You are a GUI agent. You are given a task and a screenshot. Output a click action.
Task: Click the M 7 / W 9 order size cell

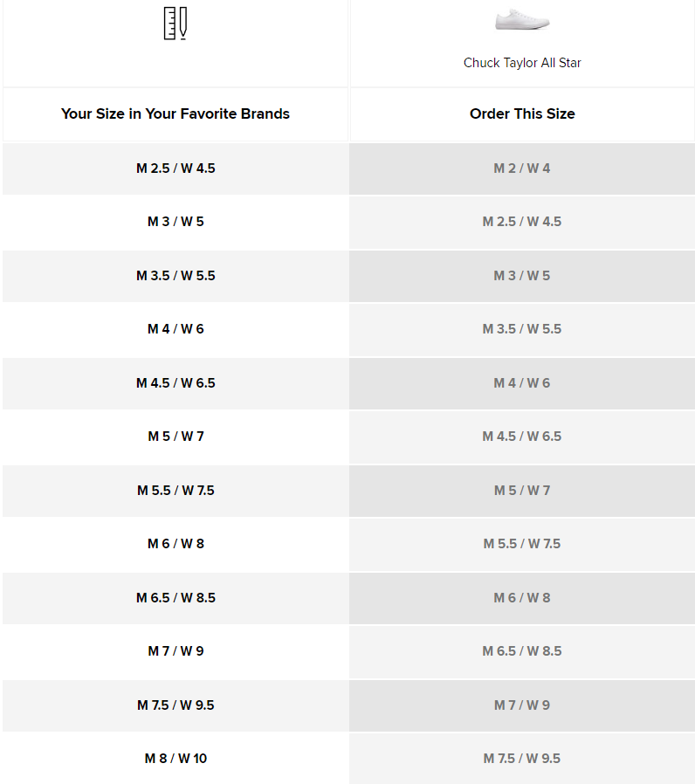click(522, 705)
